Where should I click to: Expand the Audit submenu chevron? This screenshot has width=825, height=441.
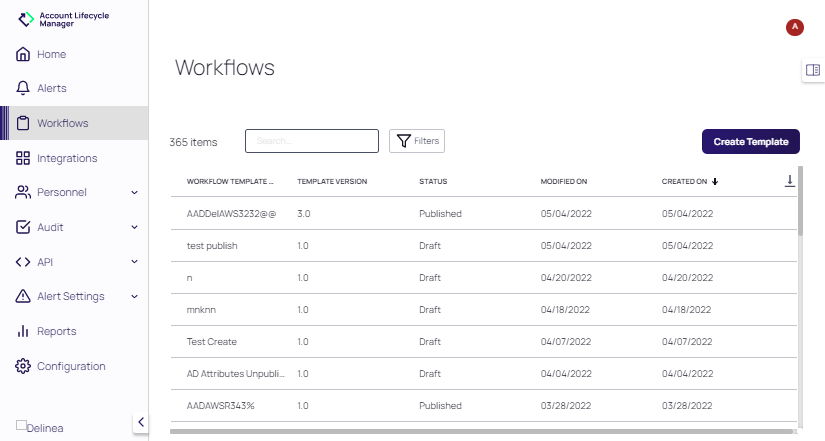(135, 227)
